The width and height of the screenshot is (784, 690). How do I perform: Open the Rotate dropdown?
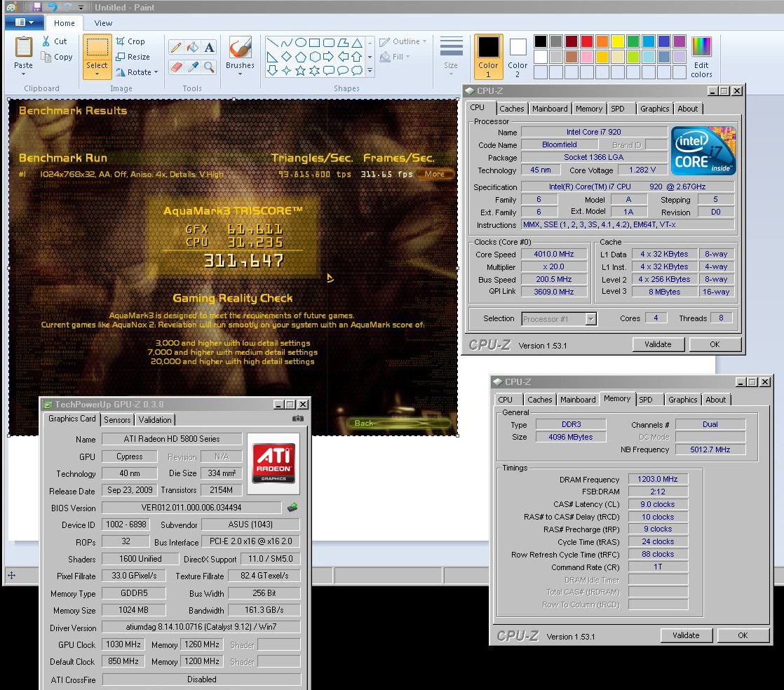pyautogui.click(x=137, y=72)
